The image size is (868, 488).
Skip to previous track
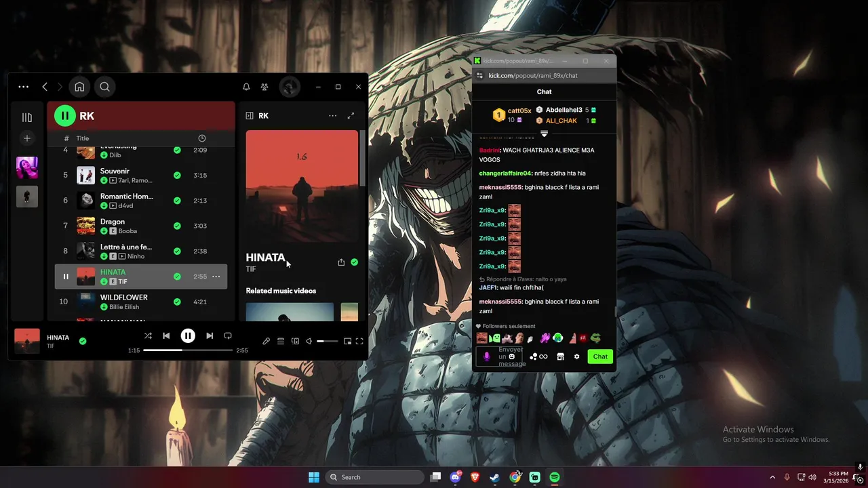click(x=166, y=335)
